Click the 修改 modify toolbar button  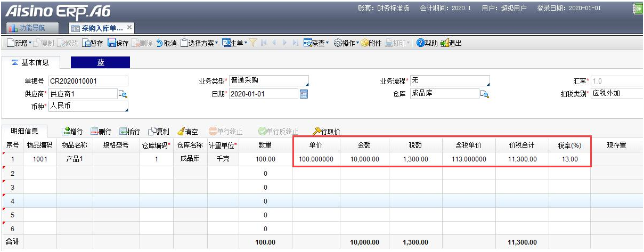pos(68,43)
